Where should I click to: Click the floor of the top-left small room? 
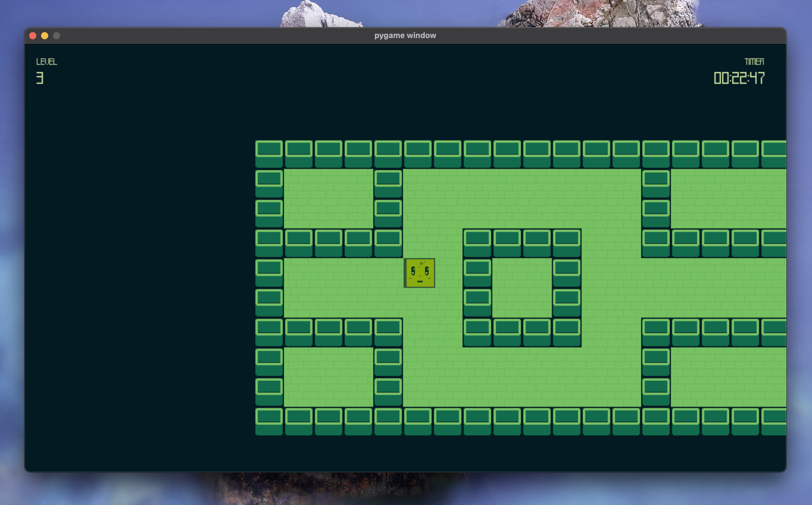pos(328,198)
